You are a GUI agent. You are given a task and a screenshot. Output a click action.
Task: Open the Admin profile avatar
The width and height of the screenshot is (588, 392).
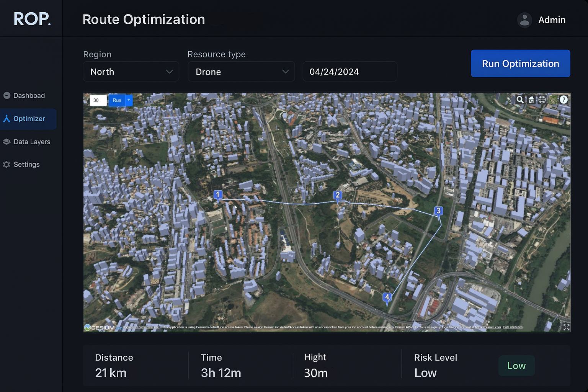coord(524,20)
